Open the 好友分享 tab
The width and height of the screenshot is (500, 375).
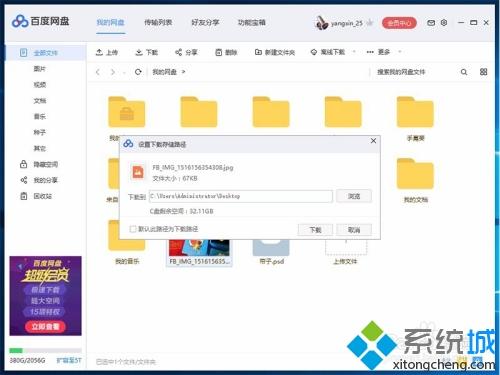pos(205,23)
